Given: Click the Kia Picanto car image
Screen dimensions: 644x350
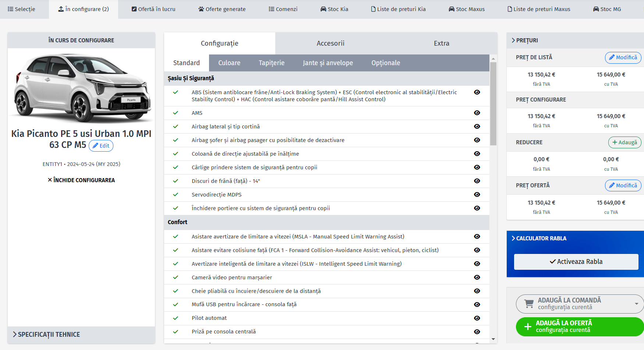Looking at the screenshot, I should [81, 88].
